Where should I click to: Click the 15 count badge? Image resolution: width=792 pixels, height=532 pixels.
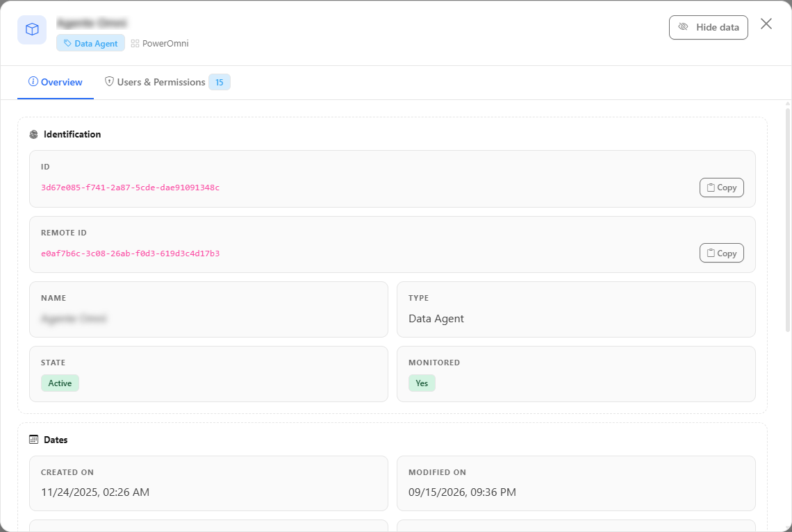pos(220,82)
